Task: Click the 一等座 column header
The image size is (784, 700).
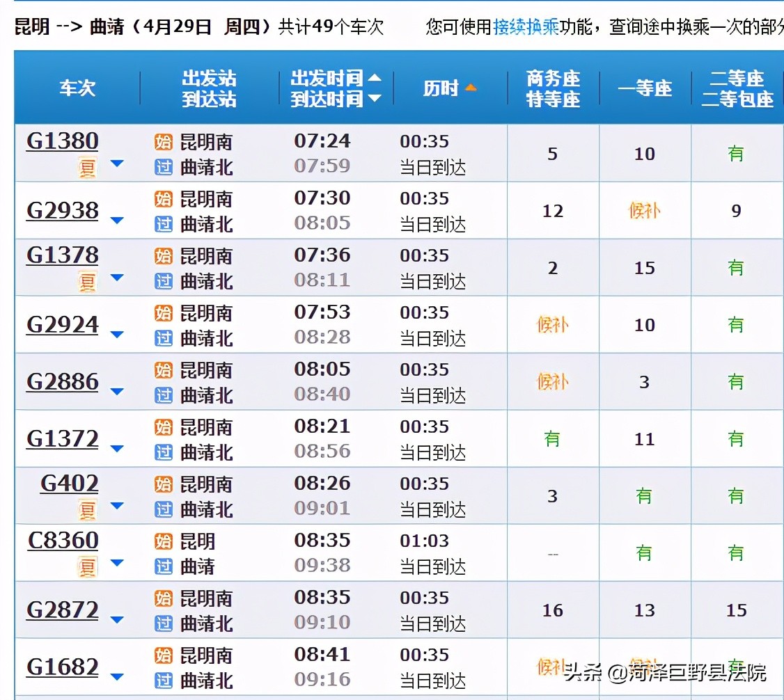Action: tap(644, 88)
